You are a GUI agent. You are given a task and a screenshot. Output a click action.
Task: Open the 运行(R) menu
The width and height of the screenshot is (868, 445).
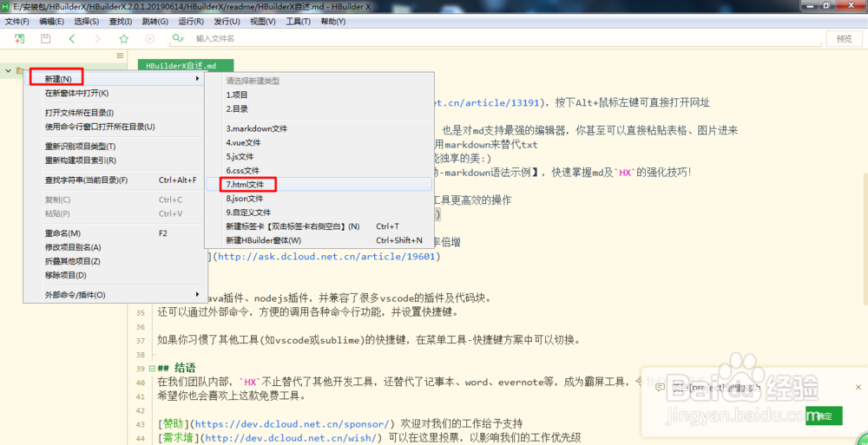[x=191, y=22]
